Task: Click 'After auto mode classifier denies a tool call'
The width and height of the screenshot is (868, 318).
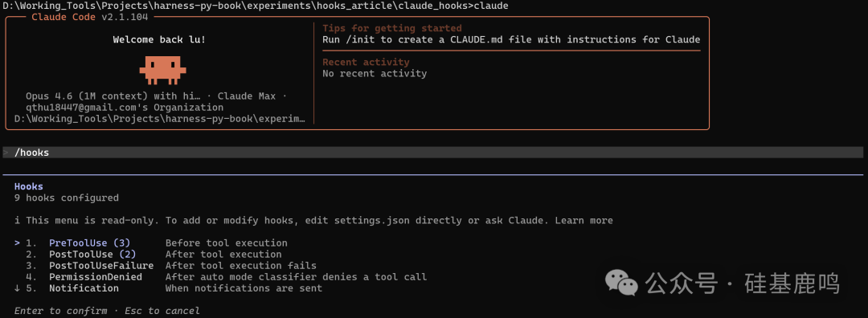Action: [296, 277]
